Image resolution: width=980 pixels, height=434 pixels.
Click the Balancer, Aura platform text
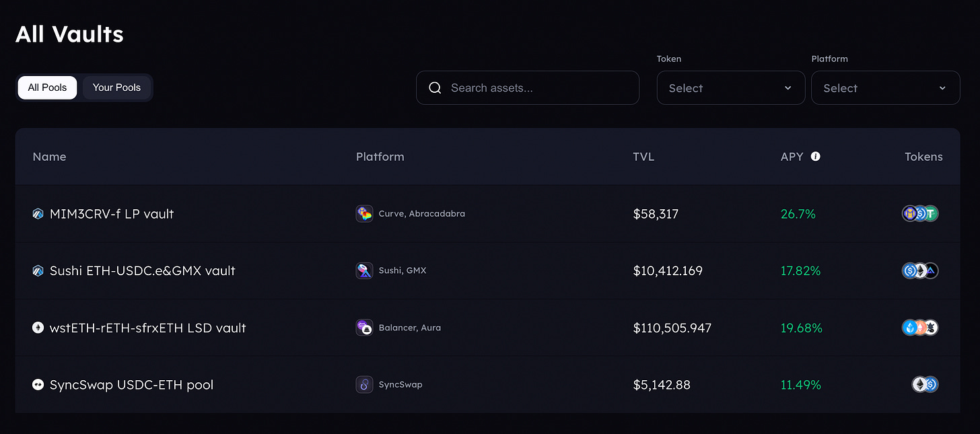(410, 328)
